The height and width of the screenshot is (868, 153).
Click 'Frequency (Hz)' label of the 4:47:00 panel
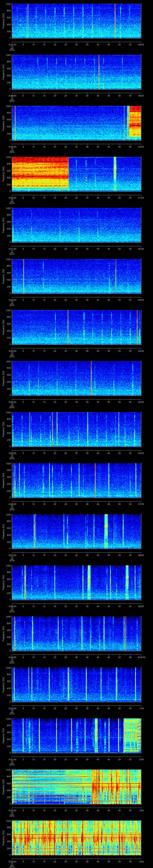point(4,21)
